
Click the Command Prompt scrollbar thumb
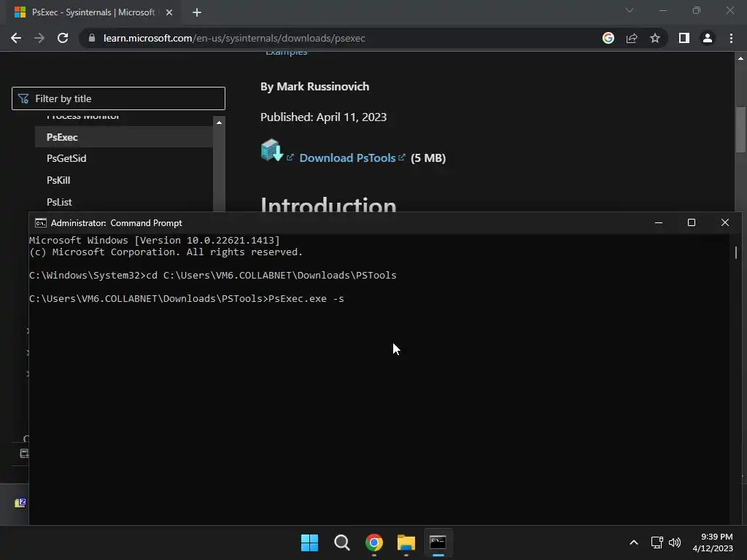click(736, 252)
